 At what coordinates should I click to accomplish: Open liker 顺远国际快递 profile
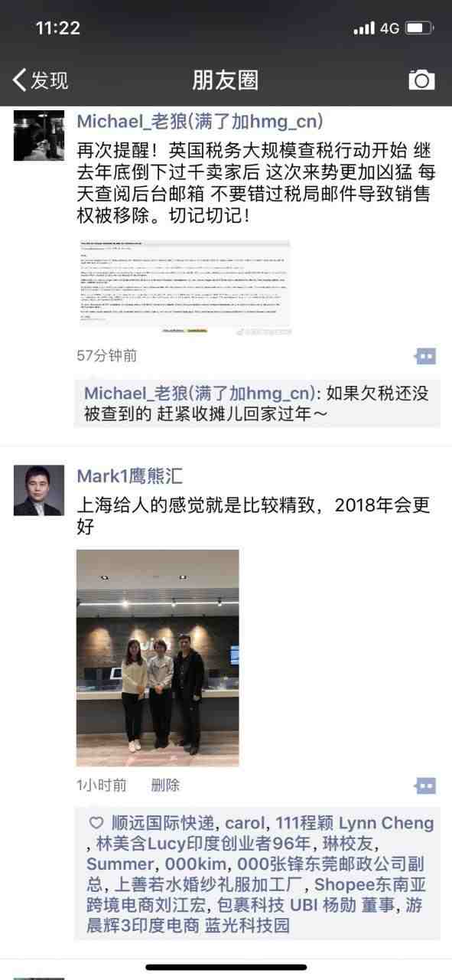165,823
